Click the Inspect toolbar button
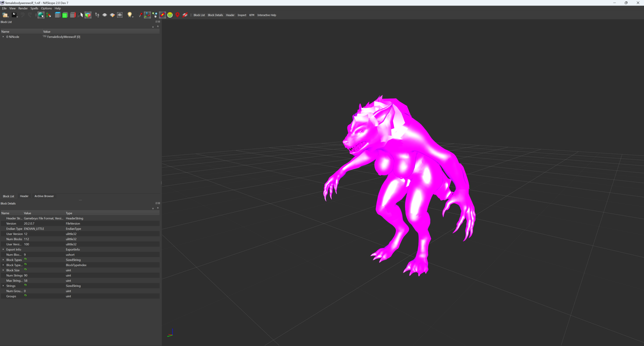 click(242, 15)
